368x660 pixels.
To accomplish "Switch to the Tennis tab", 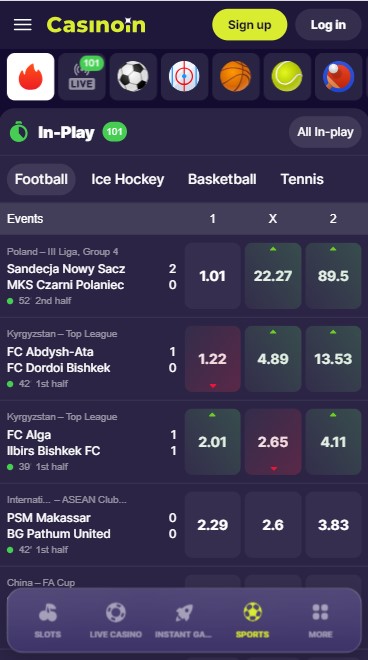I will coord(302,179).
